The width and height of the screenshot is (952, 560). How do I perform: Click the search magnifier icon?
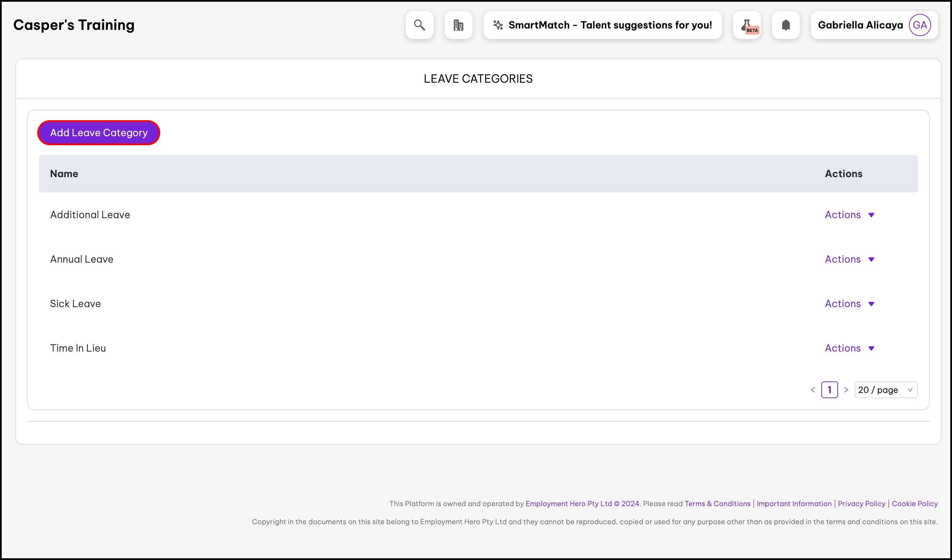(x=419, y=25)
